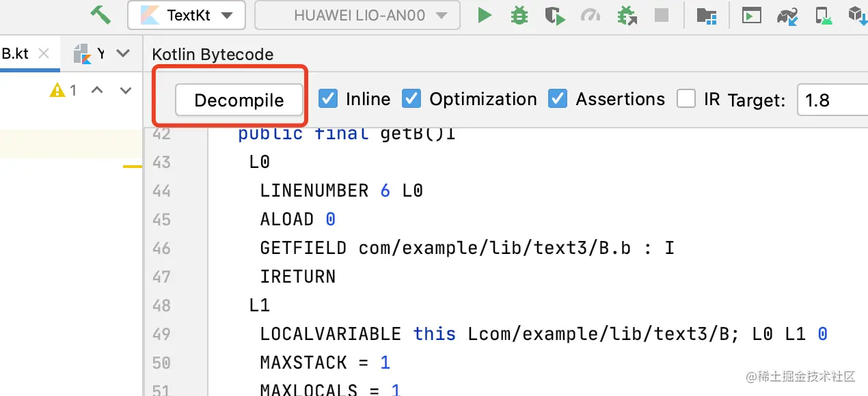Click the Decompile button
Image resolution: width=868 pixels, height=396 pixels.
(239, 100)
